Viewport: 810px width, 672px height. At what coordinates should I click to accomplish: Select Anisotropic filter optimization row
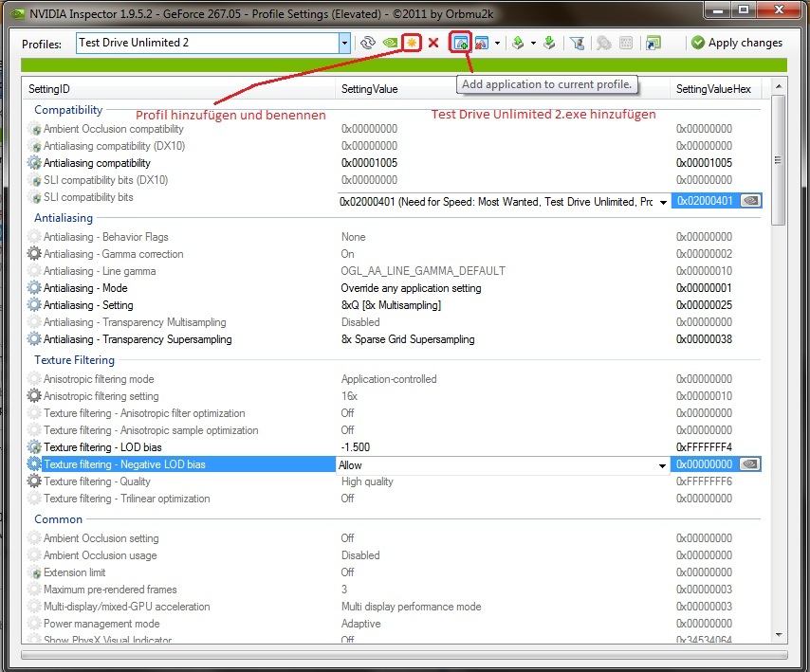[x=396, y=413]
